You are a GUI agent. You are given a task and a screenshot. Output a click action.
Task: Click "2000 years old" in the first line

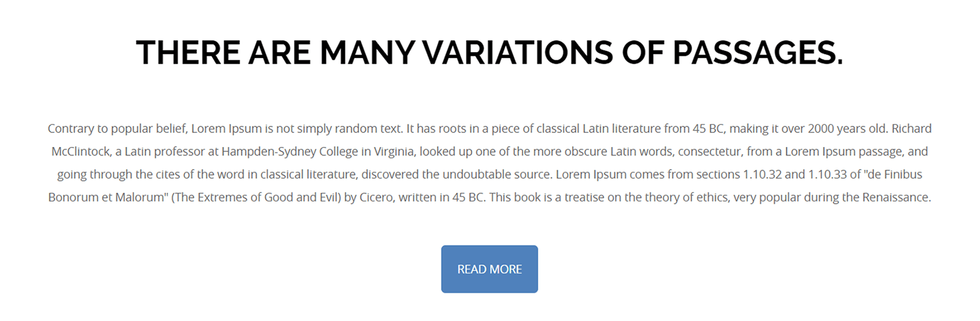tap(847, 129)
